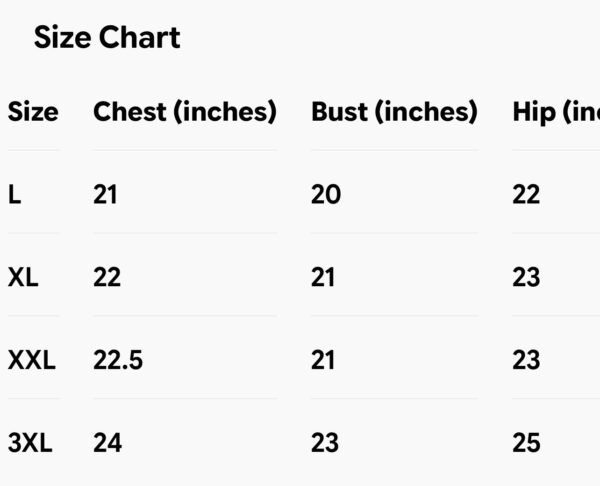
Task: Click the bust value 21 in XXL row
Action: pos(323,360)
